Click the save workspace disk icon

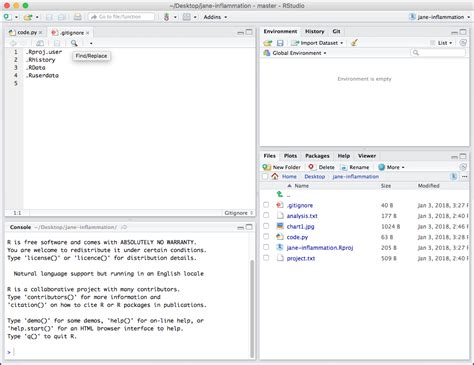click(280, 43)
